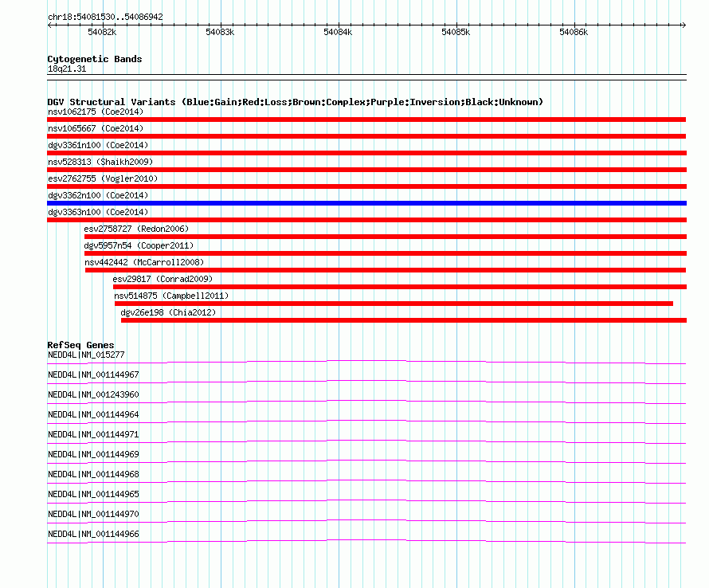Open variant dgv26e198 (Chia2012) label

pyautogui.click(x=168, y=312)
